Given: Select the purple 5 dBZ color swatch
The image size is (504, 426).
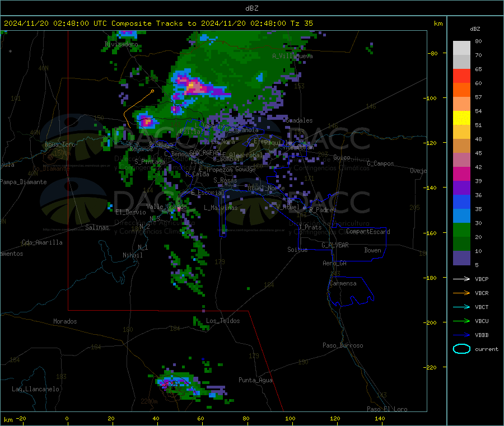Looking at the screenshot, I should coord(461,258).
